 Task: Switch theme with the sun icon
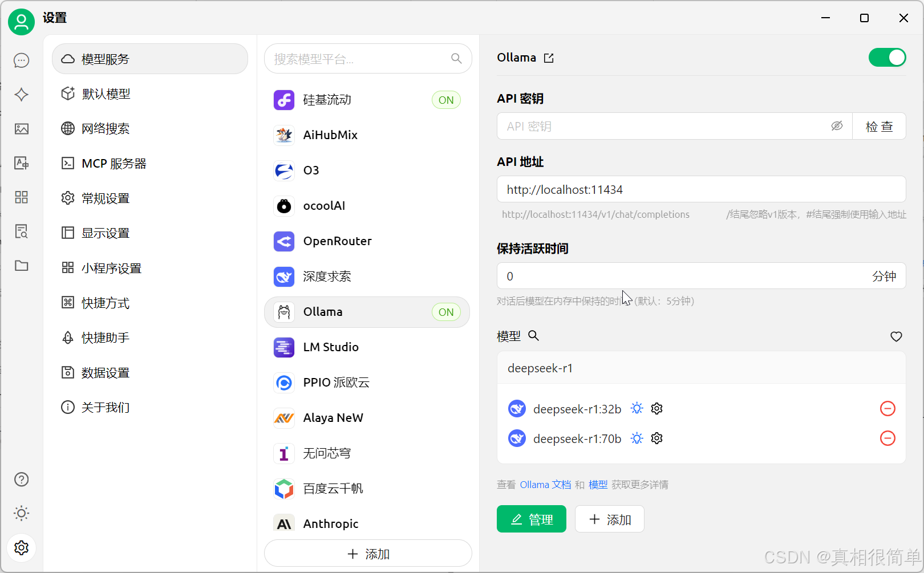click(22, 514)
